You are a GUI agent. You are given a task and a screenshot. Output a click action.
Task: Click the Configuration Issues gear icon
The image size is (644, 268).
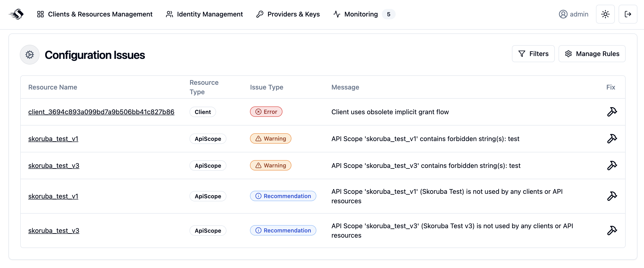29,55
